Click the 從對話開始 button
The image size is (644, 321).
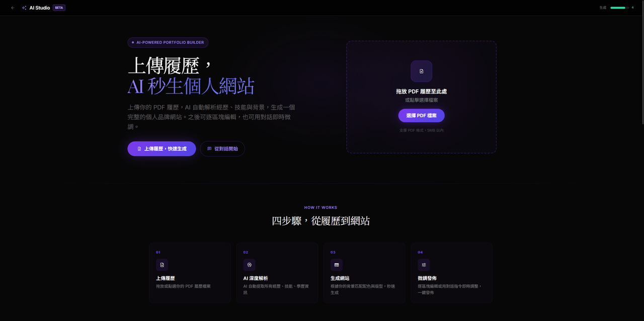(222, 149)
